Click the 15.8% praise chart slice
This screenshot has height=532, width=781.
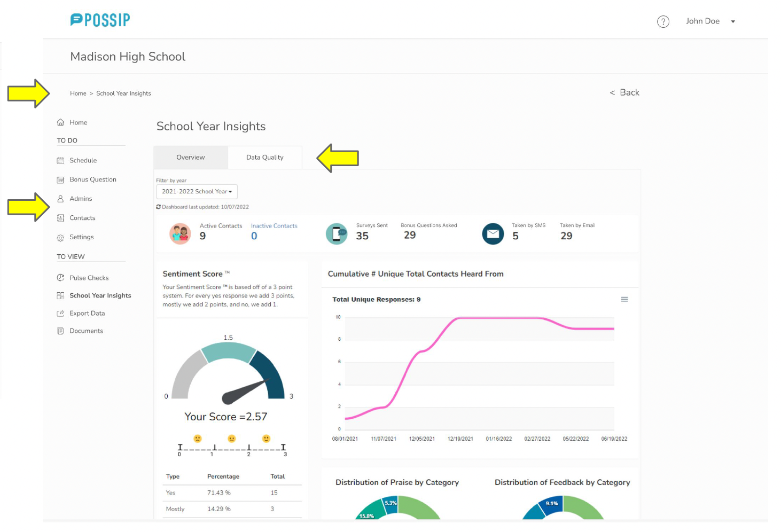[371, 512]
